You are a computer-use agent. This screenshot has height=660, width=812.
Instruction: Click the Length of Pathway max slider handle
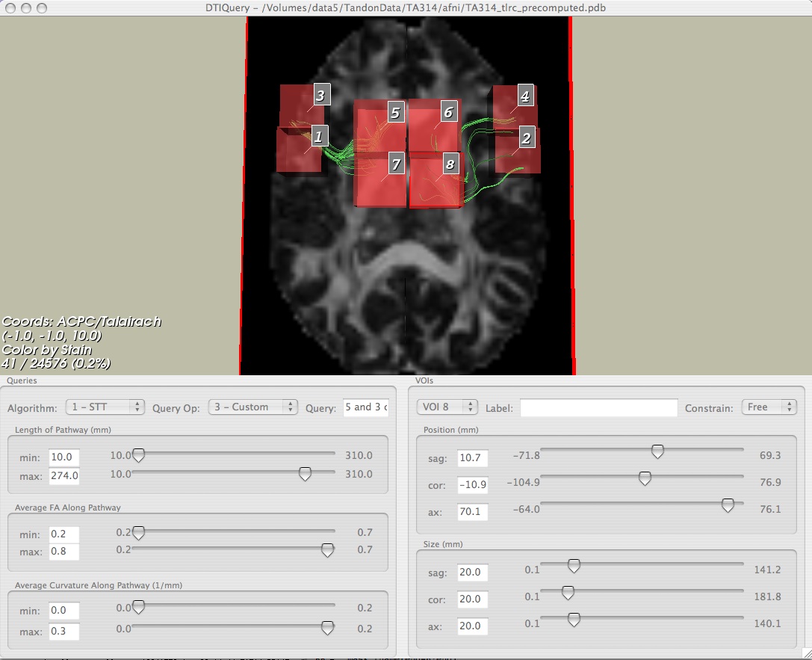tap(305, 474)
